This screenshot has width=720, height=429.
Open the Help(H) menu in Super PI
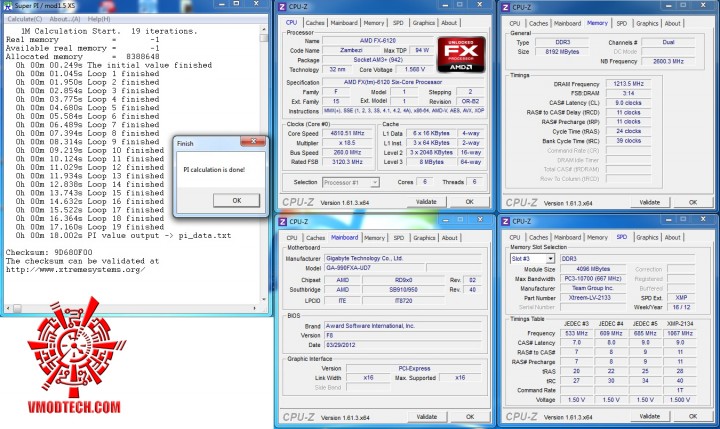(x=99, y=19)
